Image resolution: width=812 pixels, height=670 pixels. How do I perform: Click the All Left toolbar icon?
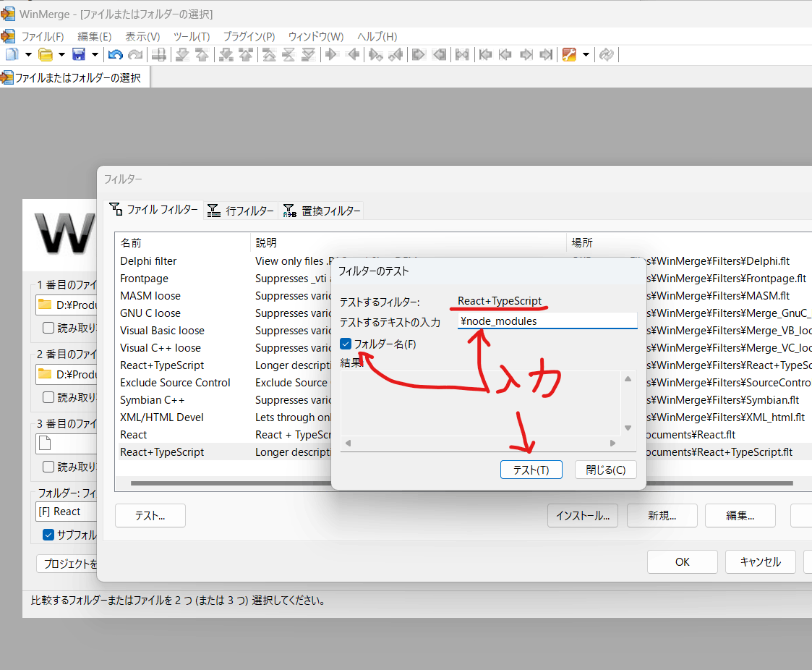[x=439, y=54]
